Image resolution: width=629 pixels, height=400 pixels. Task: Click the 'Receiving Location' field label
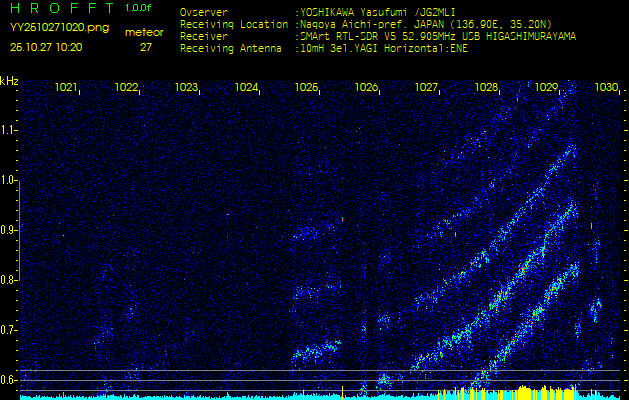[234, 24]
